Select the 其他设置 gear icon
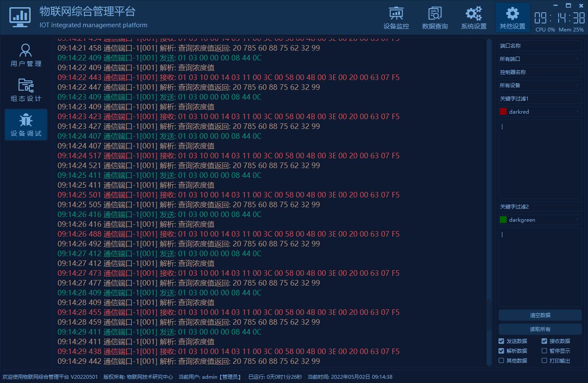 (x=512, y=14)
